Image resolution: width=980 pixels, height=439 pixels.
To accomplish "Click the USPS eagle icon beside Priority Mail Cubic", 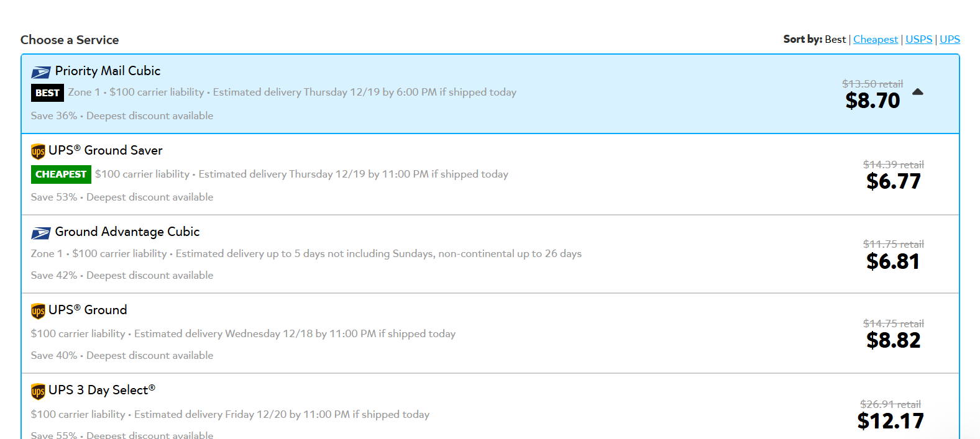I will point(40,73).
